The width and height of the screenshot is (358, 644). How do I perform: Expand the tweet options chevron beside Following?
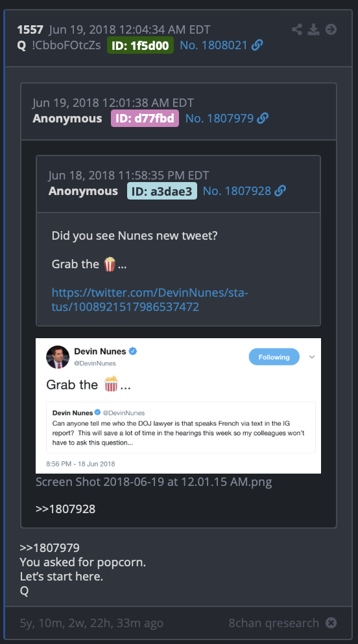(x=312, y=357)
